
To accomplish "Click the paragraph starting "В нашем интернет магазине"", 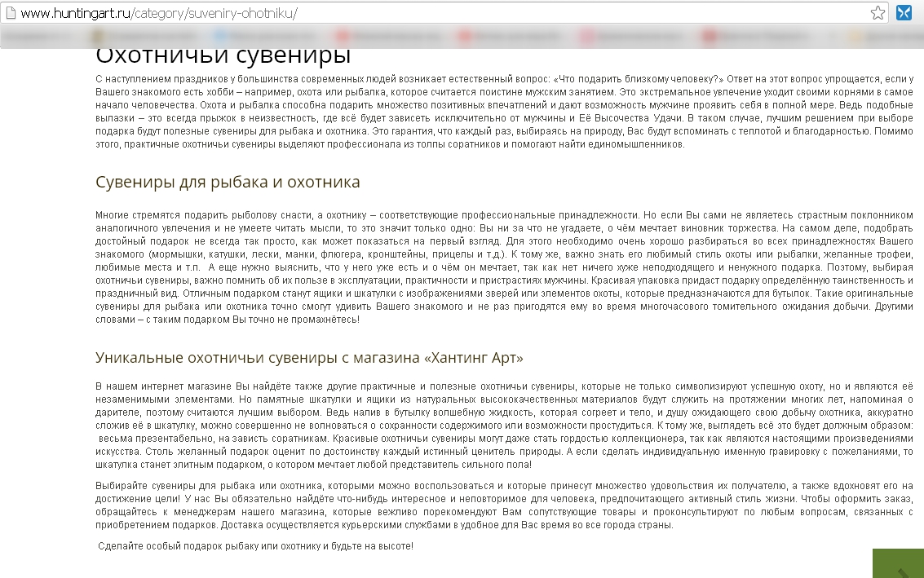I will (504, 426).
